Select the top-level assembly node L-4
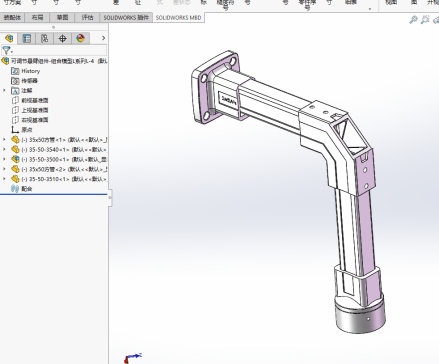The image size is (439, 364). [x=54, y=61]
